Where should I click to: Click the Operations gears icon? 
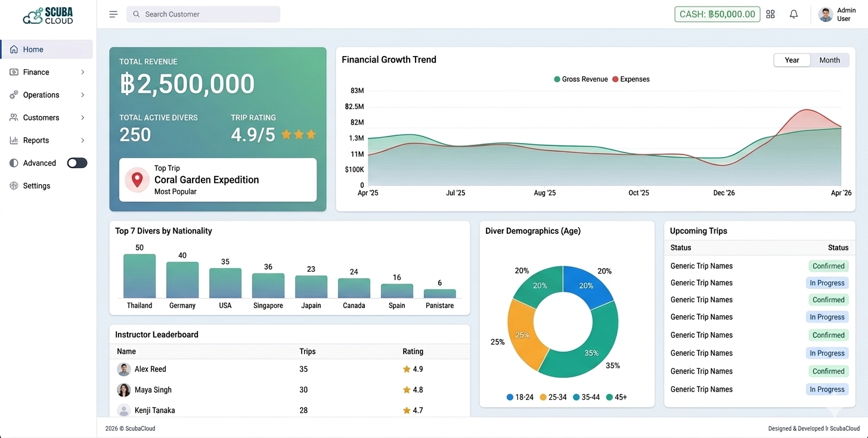[14, 95]
